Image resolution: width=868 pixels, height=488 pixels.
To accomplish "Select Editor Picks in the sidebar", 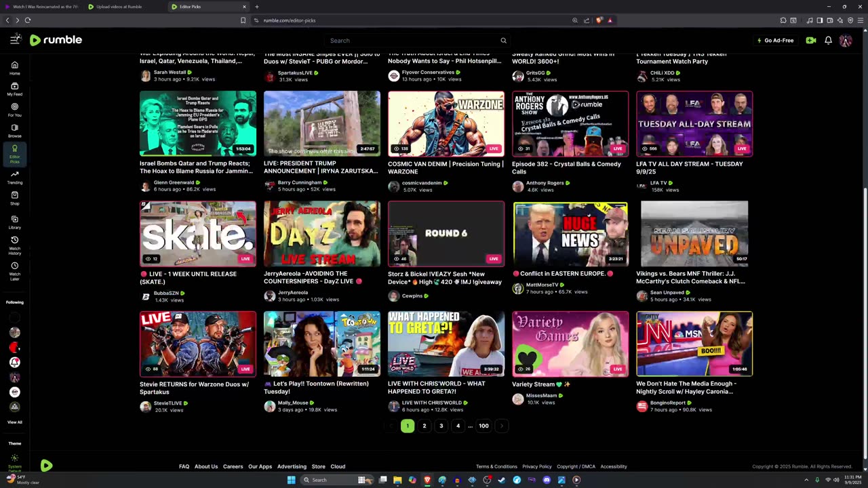I will (14, 154).
